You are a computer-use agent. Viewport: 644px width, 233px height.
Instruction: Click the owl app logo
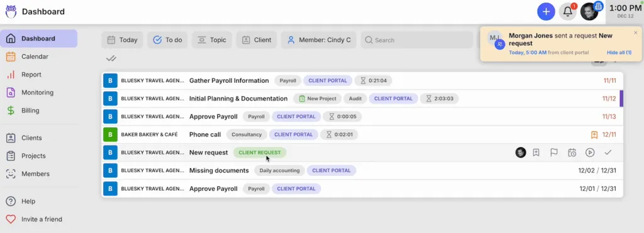(11, 11)
